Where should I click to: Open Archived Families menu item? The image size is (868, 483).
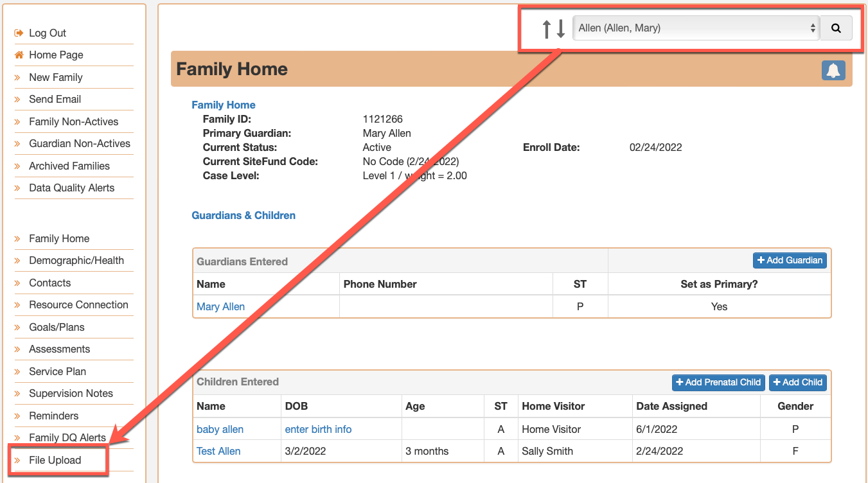pos(69,166)
